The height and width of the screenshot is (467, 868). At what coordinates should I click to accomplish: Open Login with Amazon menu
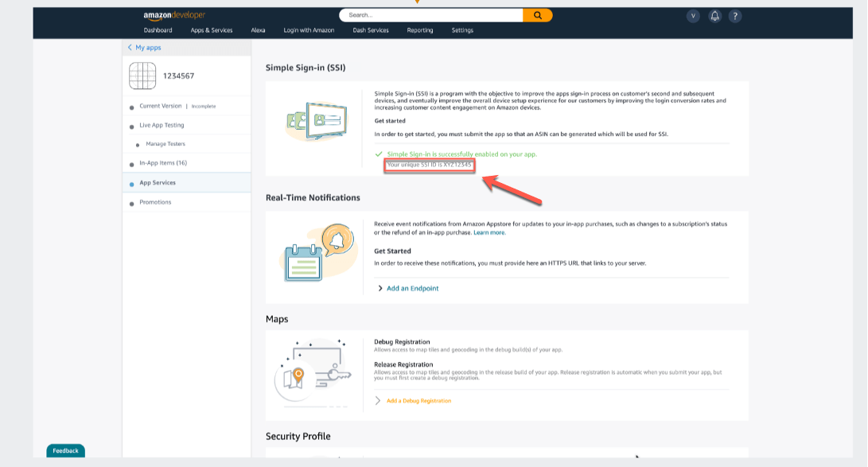click(x=309, y=30)
